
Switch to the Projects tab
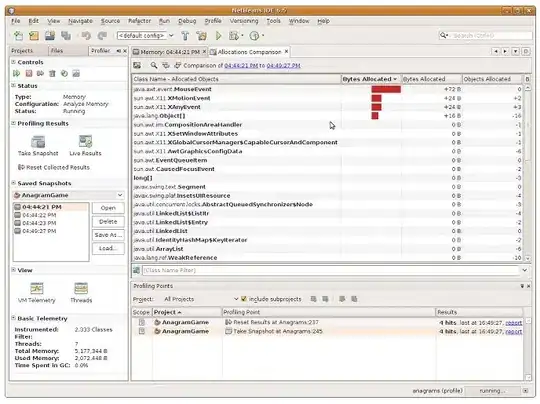click(22, 51)
